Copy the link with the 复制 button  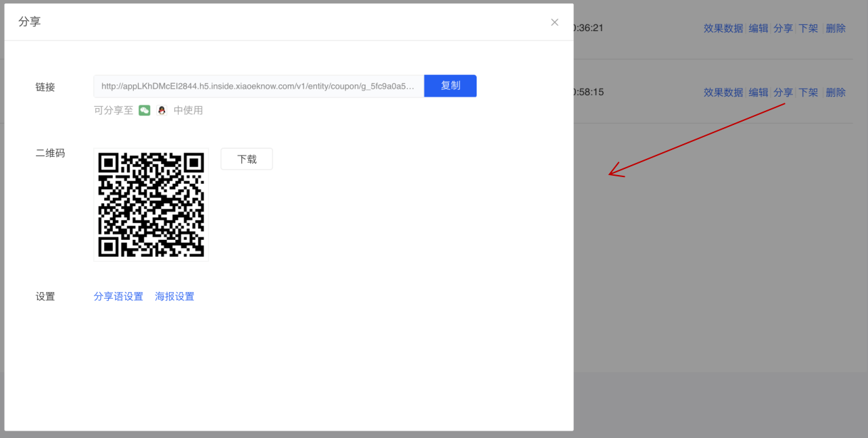tap(450, 86)
